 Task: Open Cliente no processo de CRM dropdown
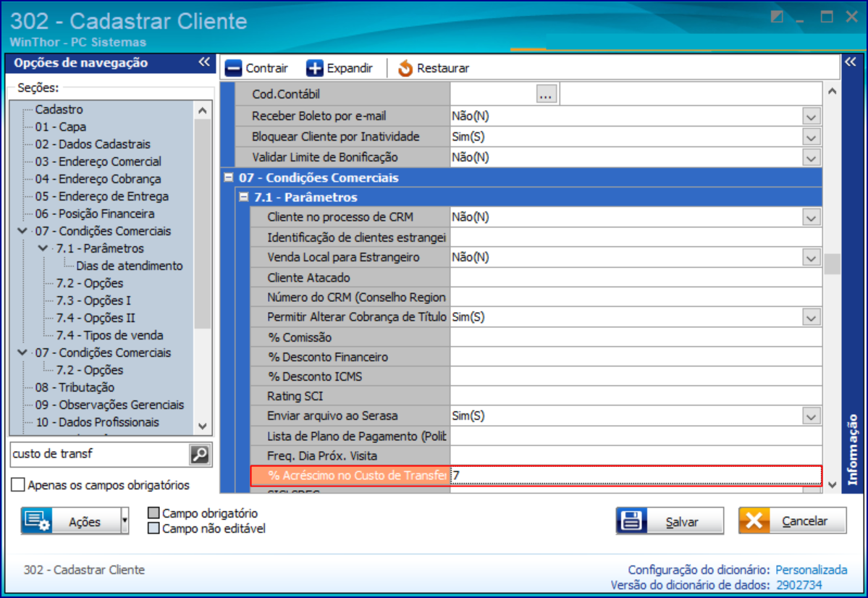coord(811,218)
